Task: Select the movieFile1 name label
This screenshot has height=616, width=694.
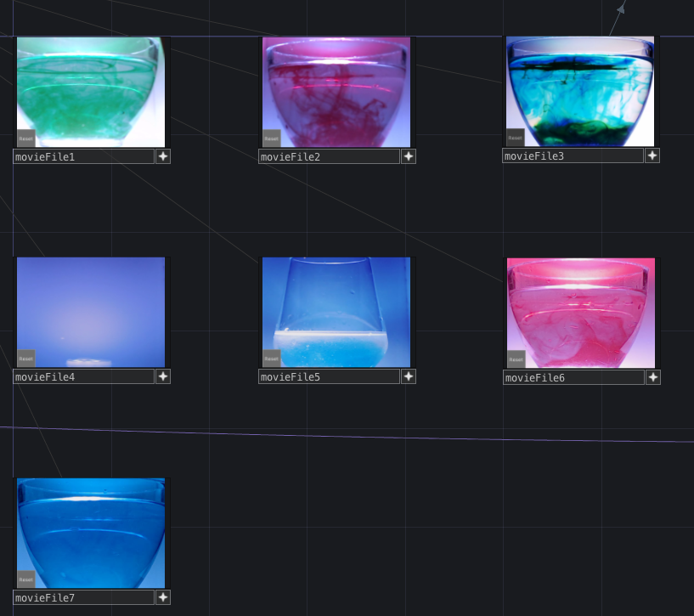Action: pos(83,157)
